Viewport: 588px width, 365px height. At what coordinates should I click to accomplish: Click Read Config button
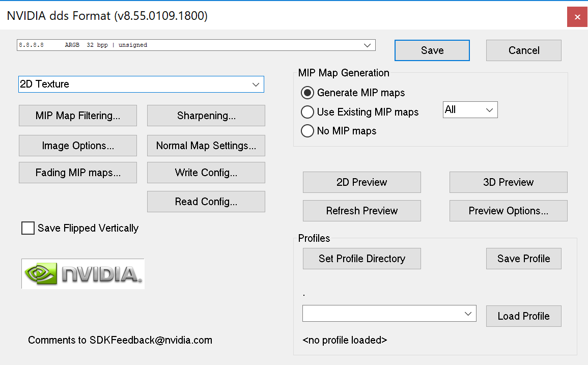pos(206,202)
